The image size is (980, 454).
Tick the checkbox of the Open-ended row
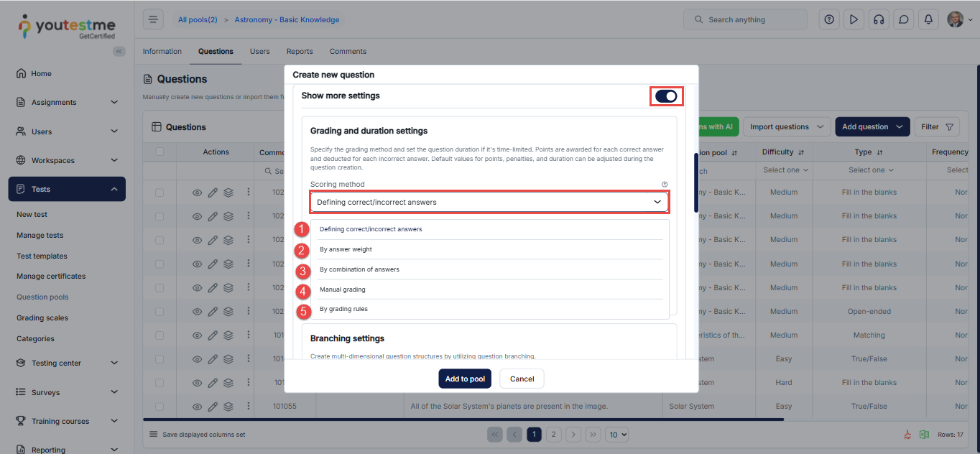tap(160, 312)
